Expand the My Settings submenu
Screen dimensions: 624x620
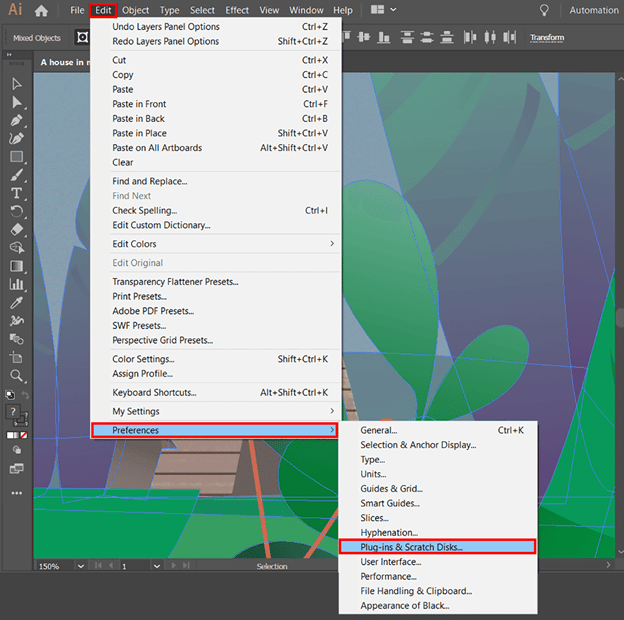point(222,411)
